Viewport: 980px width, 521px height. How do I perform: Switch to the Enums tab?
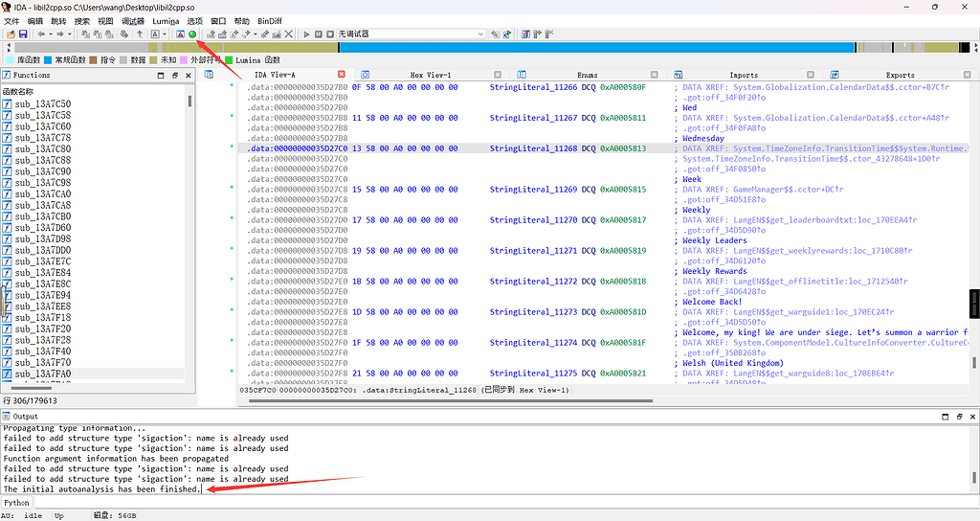(587, 75)
